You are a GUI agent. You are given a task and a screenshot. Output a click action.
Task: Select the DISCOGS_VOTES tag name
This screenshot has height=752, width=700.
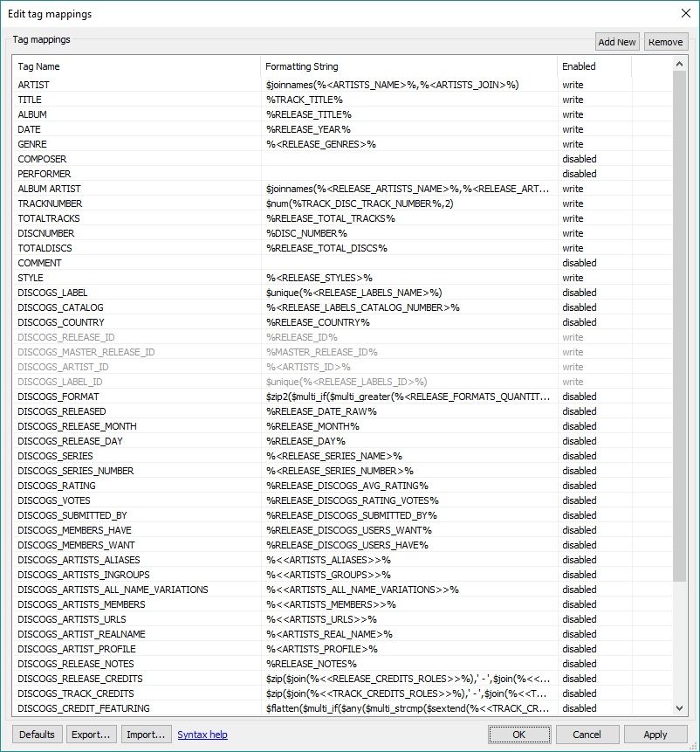pos(53,500)
